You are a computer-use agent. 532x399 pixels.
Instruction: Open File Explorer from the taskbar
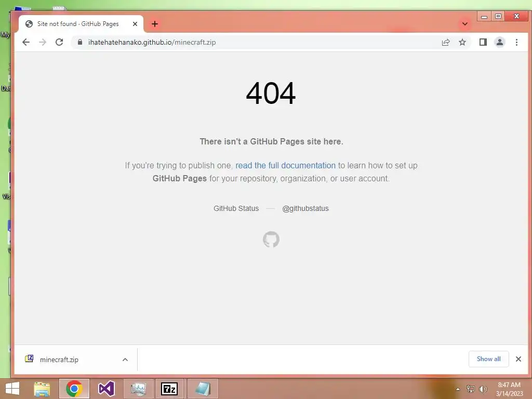(x=42, y=389)
